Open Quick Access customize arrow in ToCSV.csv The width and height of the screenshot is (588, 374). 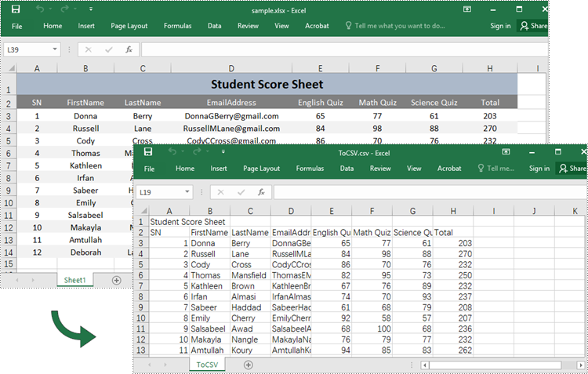(x=223, y=151)
